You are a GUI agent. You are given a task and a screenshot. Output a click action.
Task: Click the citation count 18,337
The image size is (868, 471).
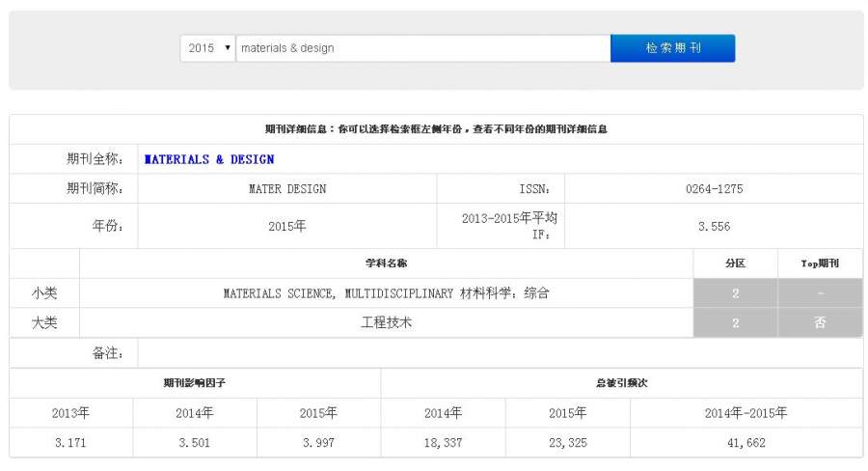[443, 443]
